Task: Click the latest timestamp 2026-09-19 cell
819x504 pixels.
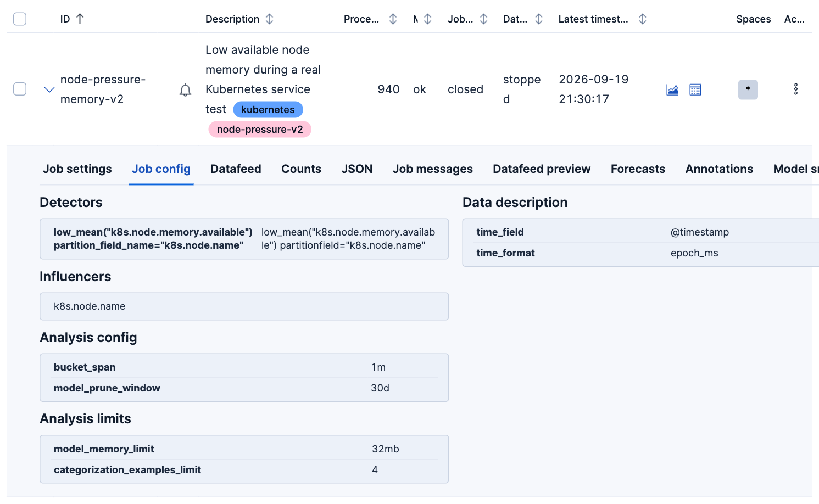Action: click(594, 89)
